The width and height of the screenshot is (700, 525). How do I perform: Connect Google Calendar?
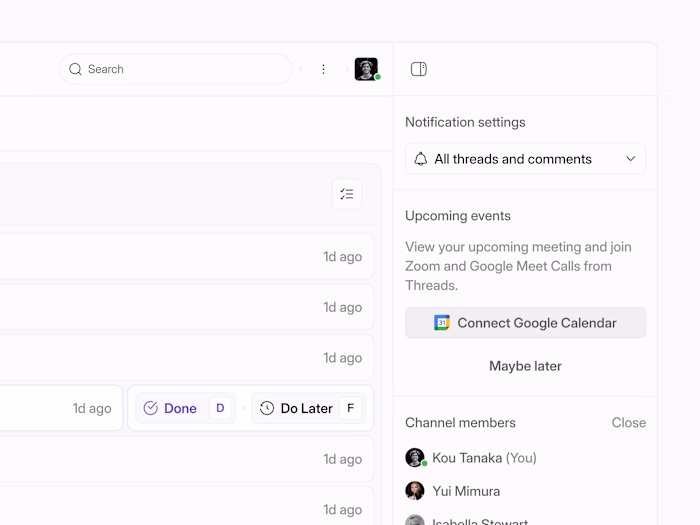pyautogui.click(x=525, y=322)
